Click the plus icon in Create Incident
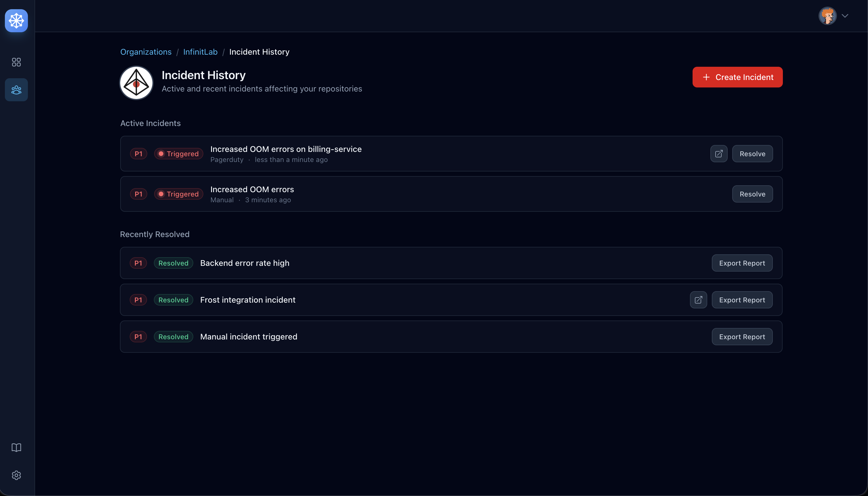The height and width of the screenshot is (496, 868). (x=706, y=77)
